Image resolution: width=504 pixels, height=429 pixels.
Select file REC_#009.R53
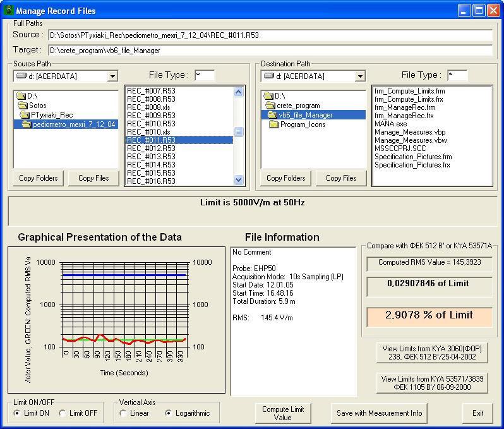[x=151, y=116]
